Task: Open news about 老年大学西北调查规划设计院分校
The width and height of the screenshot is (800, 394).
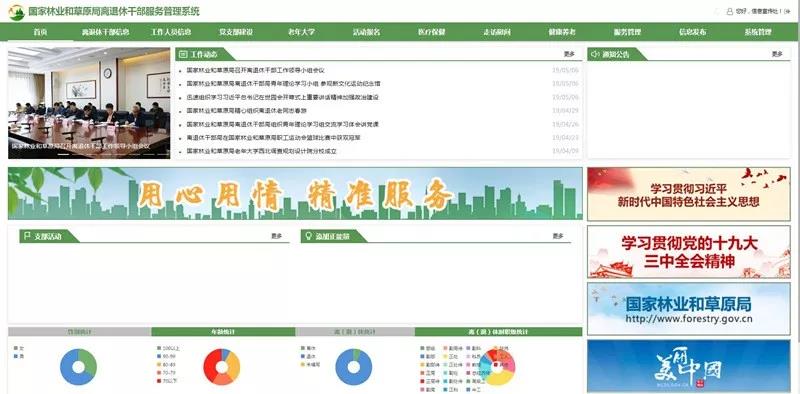Action: (x=261, y=151)
